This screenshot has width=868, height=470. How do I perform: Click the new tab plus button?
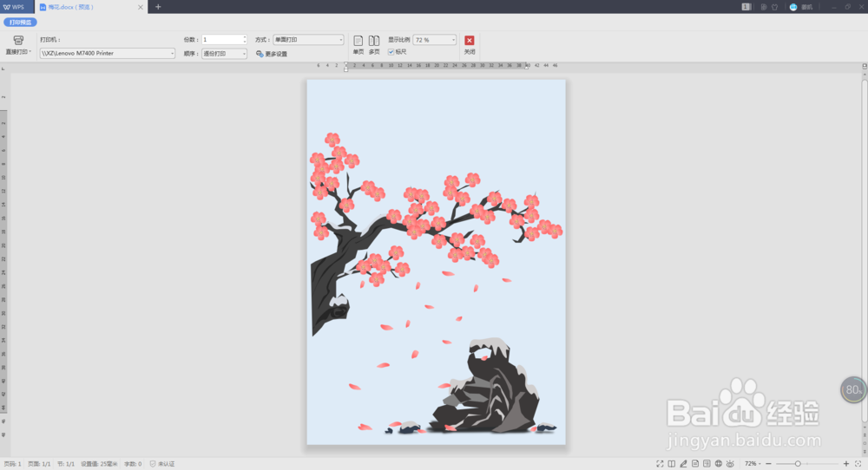(x=158, y=7)
